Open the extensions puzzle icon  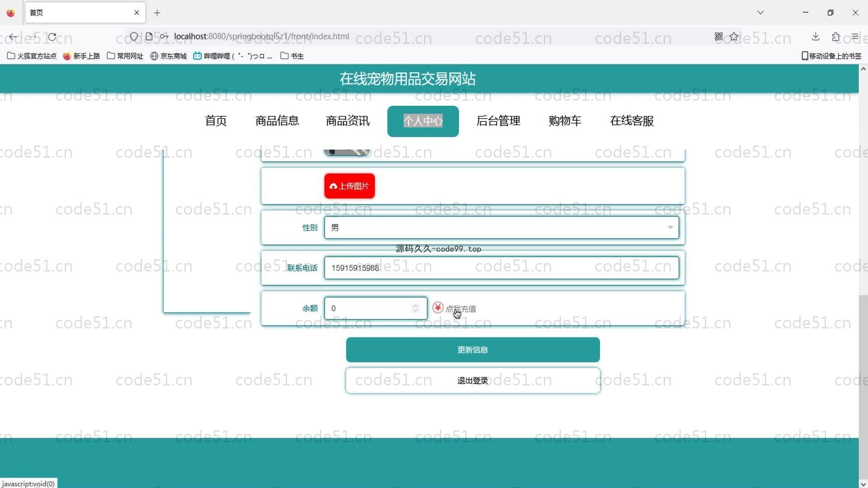835,36
